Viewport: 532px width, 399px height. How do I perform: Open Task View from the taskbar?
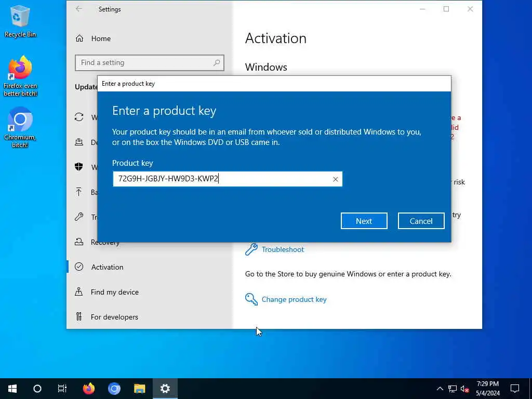click(62, 389)
